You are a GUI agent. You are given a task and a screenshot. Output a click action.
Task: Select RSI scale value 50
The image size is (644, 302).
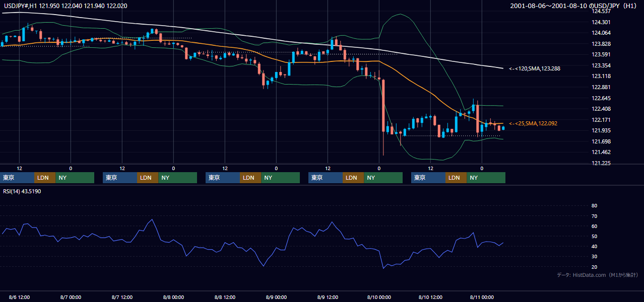pyautogui.click(x=594, y=236)
